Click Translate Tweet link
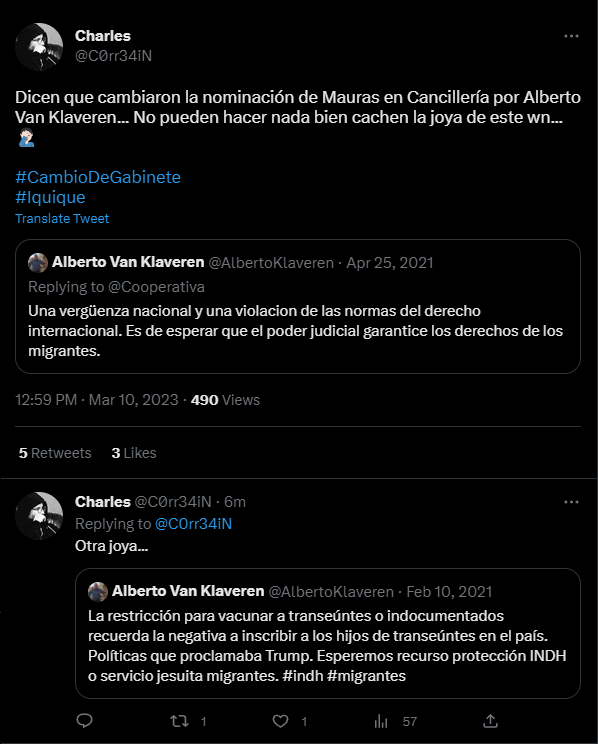This screenshot has width=598, height=744. [62, 218]
